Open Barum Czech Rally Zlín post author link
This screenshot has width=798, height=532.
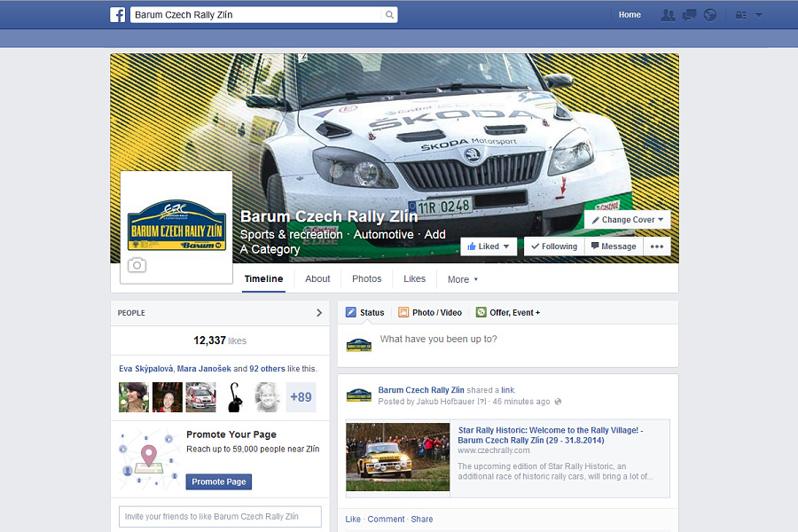pos(421,390)
